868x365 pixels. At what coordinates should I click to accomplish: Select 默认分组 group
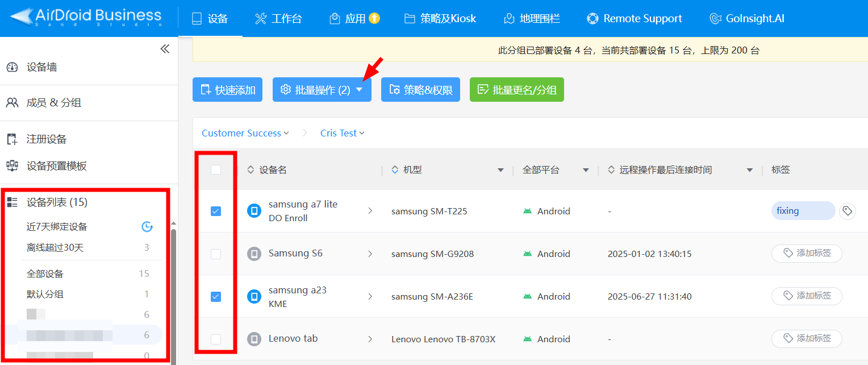pyautogui.click(x=45, y=295)
